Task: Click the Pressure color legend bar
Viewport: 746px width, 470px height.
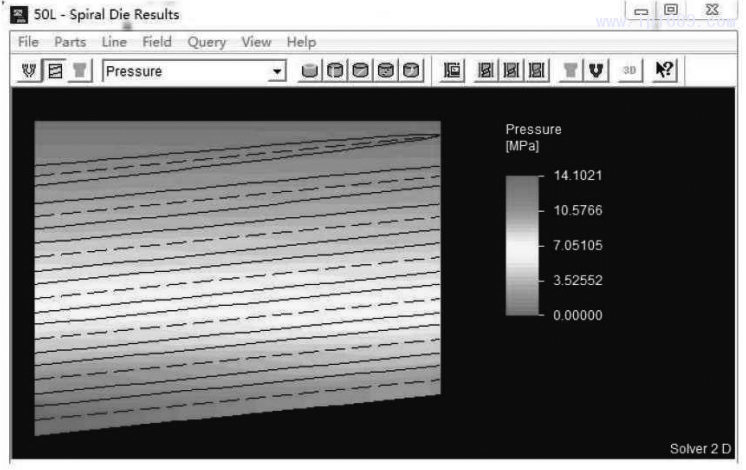Action: [x=521, y=245]
